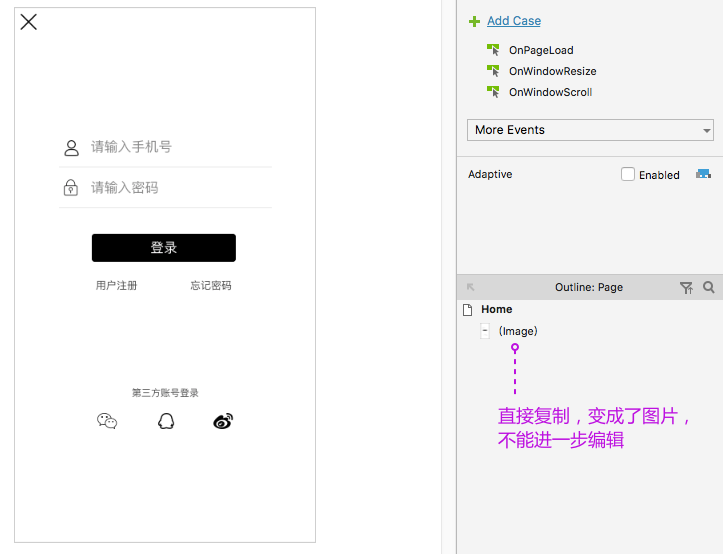Open the adaptive views manager icon

point(703,174)
